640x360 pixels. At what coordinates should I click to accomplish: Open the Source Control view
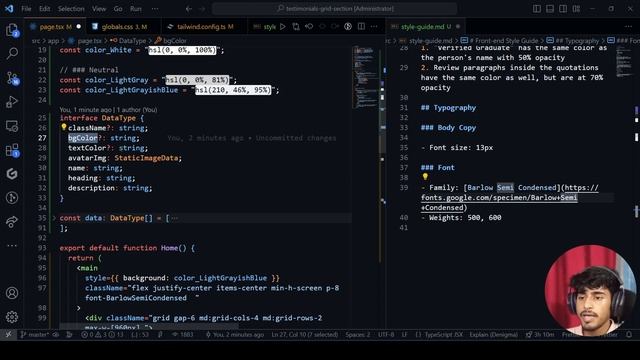[x=12, y=78]
